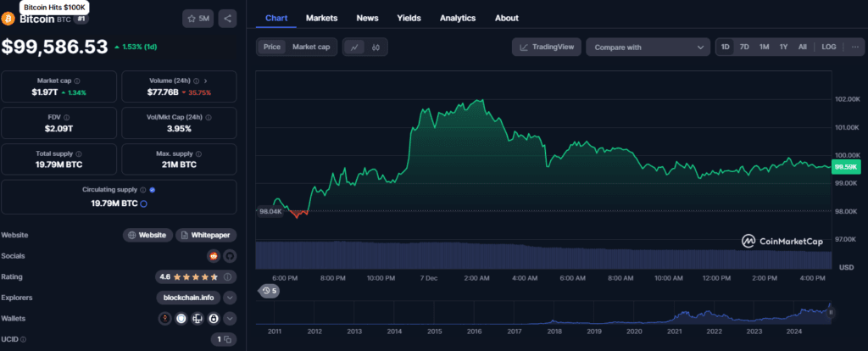868x351 pixels.
Task: Click the orange Bitcoin logo icon
Action: 8,19
